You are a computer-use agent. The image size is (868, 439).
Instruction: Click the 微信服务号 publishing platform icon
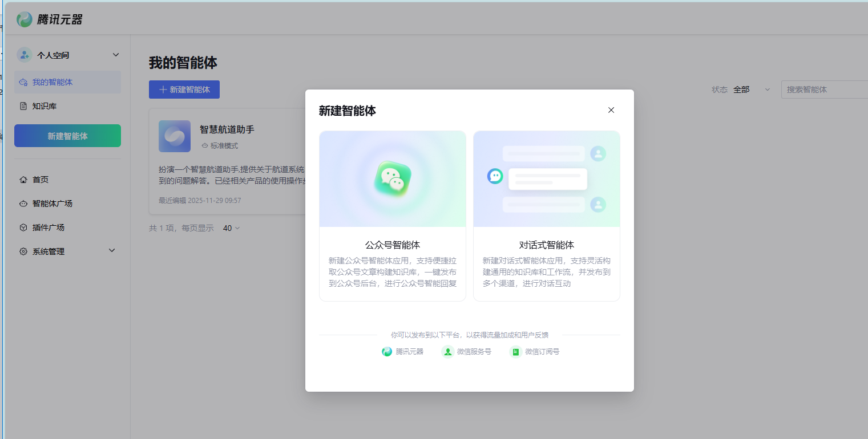click(x=449, y=352)
